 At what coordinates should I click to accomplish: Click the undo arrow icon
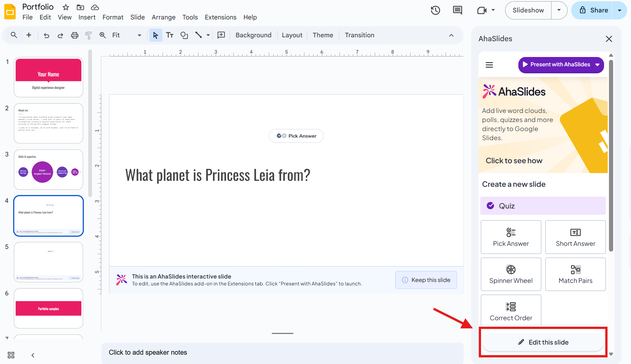click(x=46, y=35)
